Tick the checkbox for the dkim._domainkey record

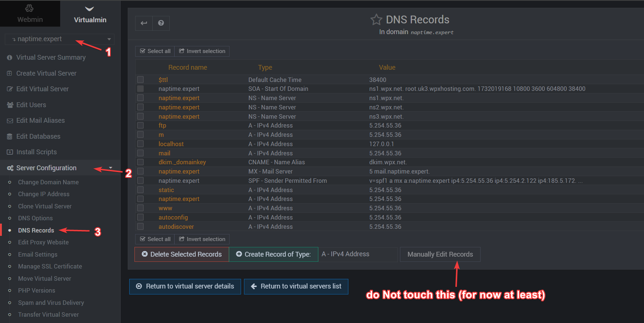140,162
